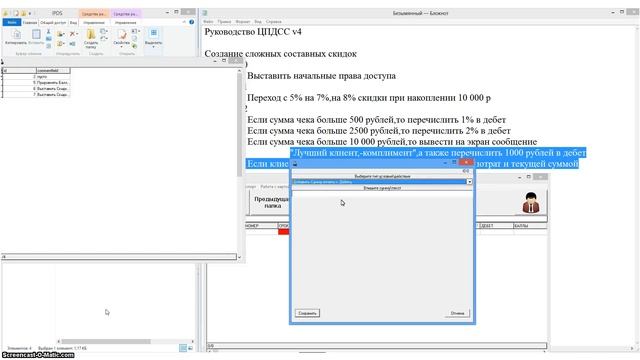Expand the Свойства dropdown arrow
The image size is (640, 360).
tap(121, 47)
